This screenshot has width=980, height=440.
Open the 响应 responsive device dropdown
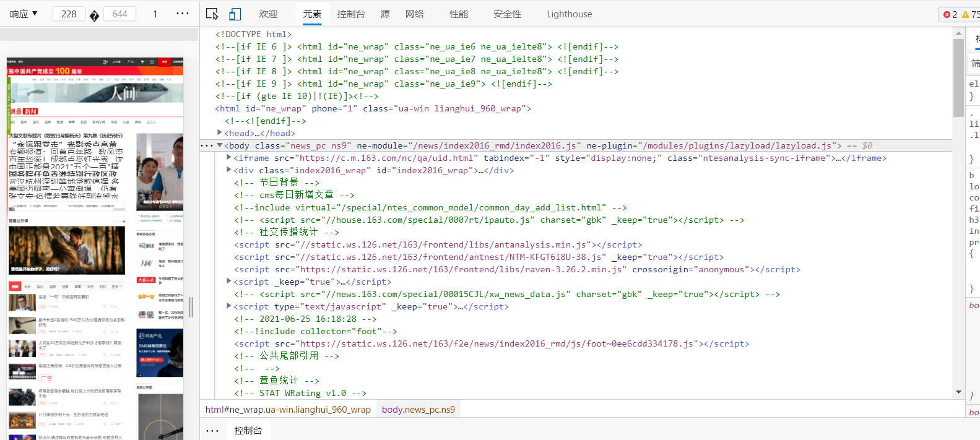(x=24, y=14)
